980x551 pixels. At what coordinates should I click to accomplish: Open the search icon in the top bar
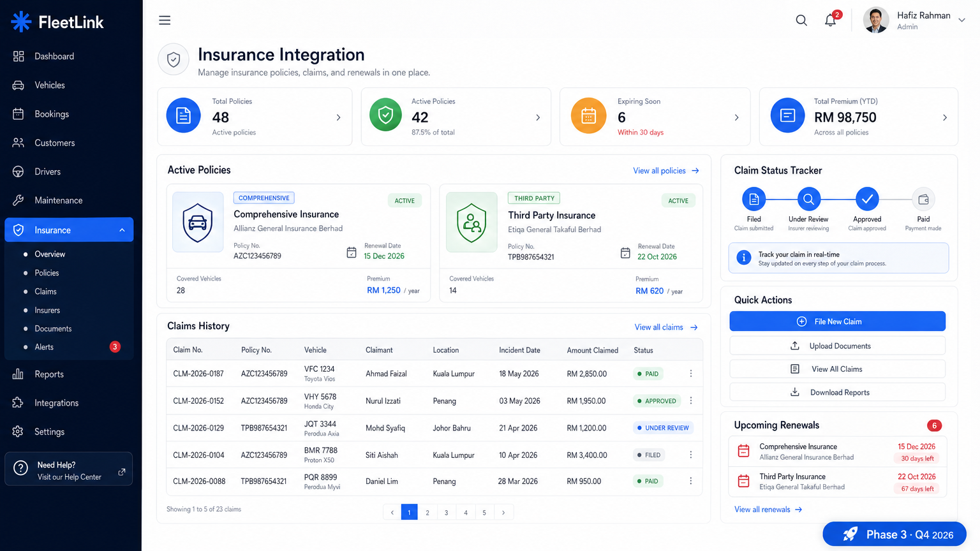pos(801,20)
